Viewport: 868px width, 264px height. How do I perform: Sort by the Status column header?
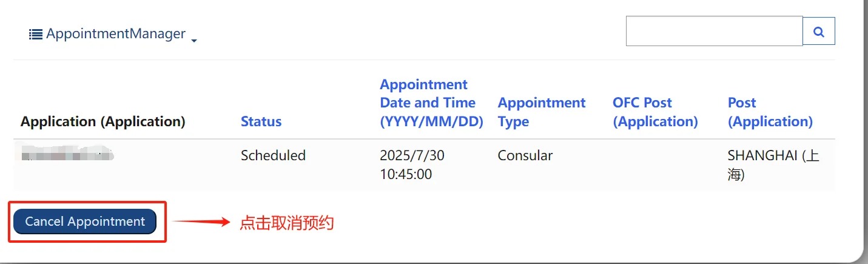tap(261, 121)
